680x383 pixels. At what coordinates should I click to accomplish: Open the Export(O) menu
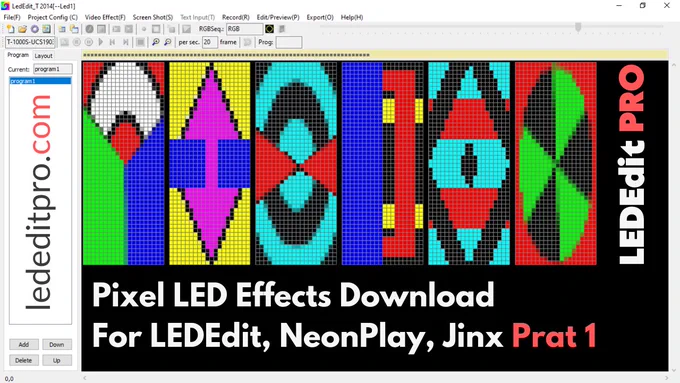tap(320, 17)
